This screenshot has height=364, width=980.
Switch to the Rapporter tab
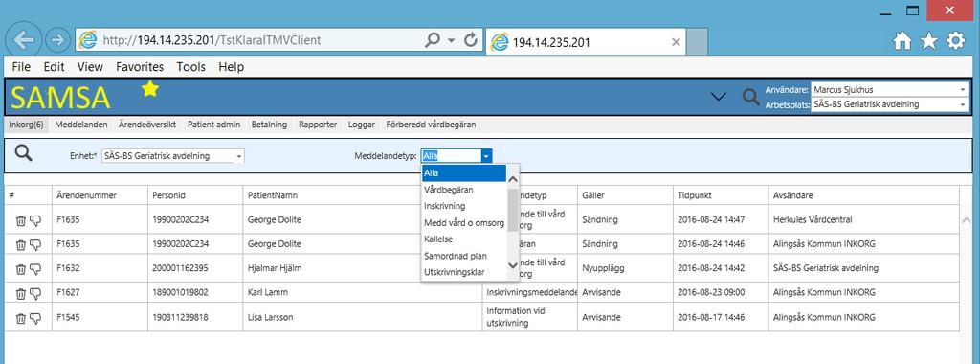(318, 125)
